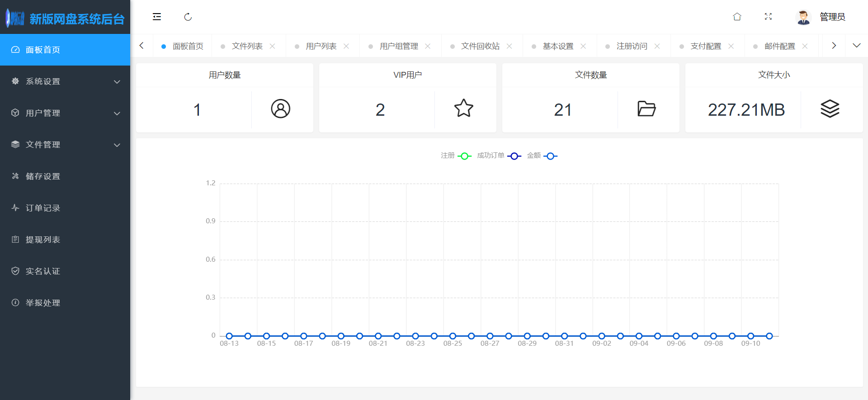868x400 pixels.
Task: Close the 用户组管理 tab
Action: click(x=428, y=46)
